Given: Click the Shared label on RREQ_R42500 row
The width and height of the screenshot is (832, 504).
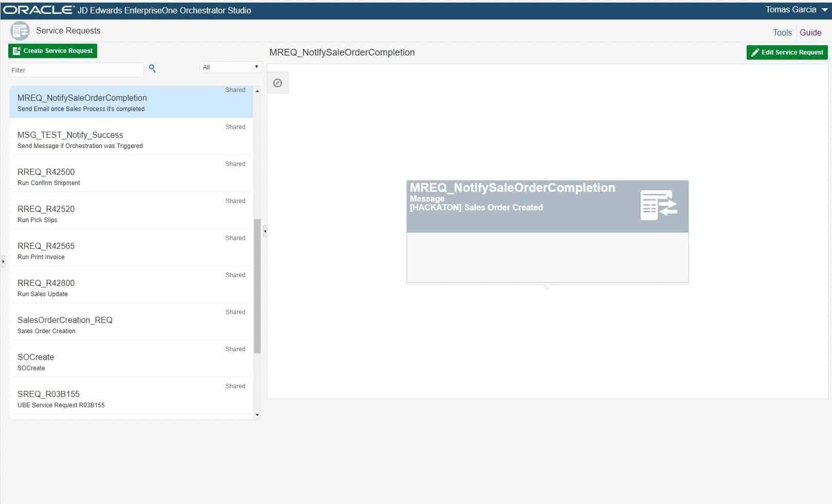Looking at the screenshot, I should pos(235,164).
